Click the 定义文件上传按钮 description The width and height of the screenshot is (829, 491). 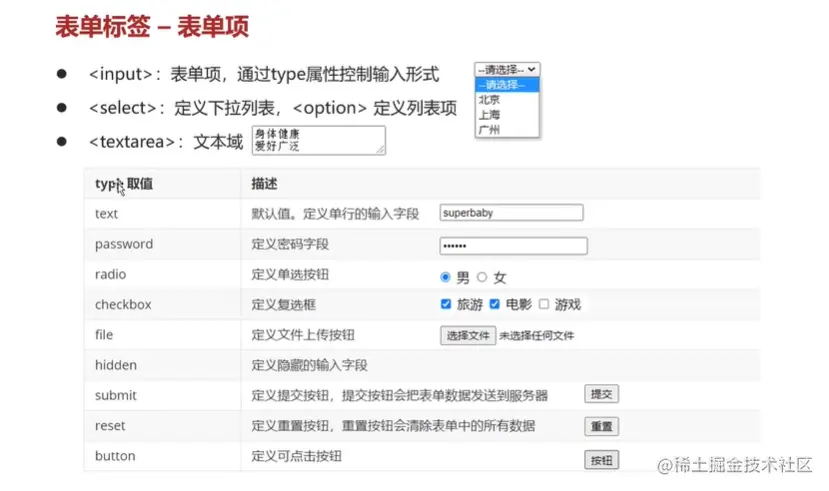(x=303, y=335)
